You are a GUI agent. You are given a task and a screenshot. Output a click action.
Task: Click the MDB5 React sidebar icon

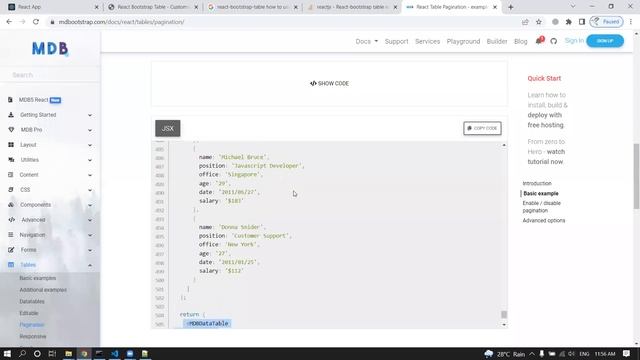pyautogui.click(x=11, y=100)
